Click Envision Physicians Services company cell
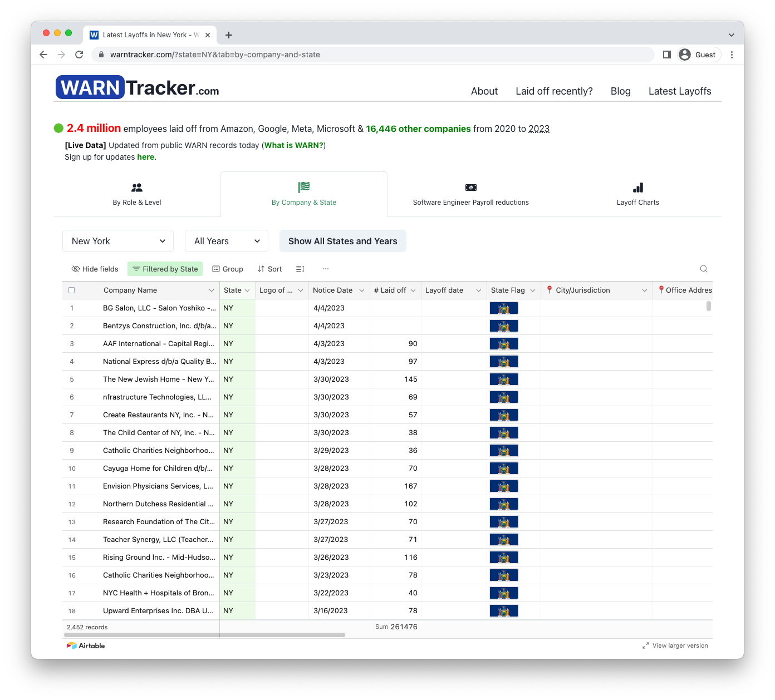The image size is (775, 700). point(159,486)
